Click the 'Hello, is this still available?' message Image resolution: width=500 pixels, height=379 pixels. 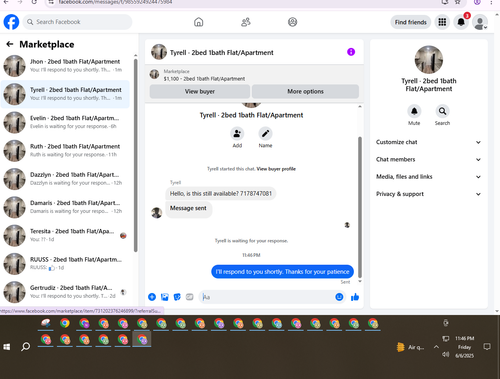point(221,193)
